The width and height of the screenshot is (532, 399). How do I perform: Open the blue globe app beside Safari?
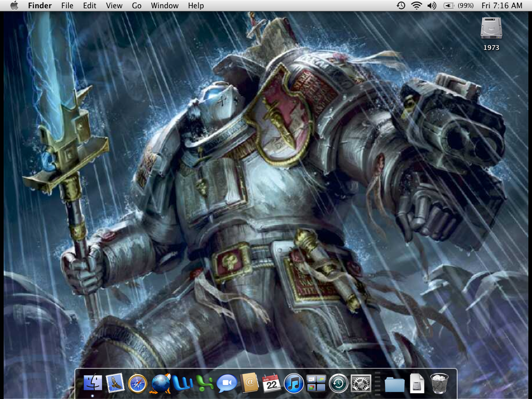(x=161, y=384)
